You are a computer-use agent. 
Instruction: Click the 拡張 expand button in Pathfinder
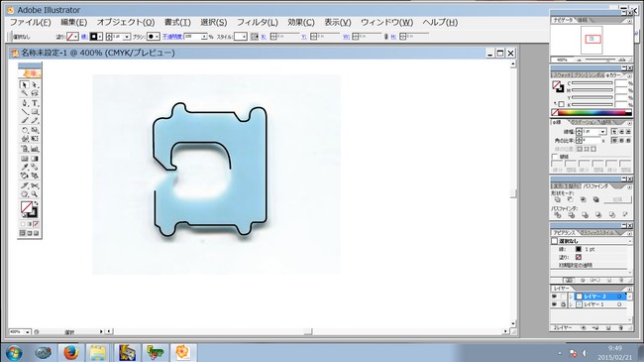point(617,199)
